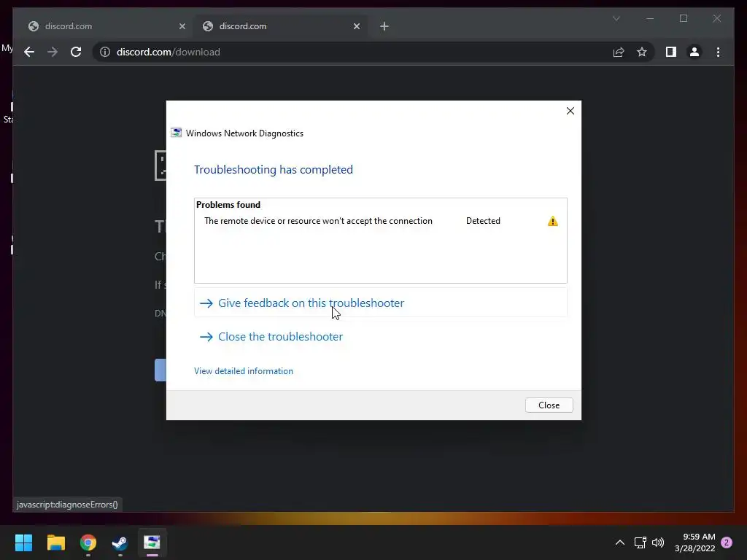The image size is (747, 560).
Task: Click the 'Detected' status text
Action: 483,221
